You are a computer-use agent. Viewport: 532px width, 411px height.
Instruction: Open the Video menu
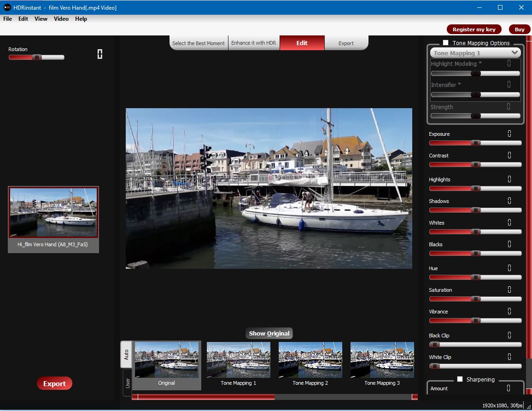click(61, 19)
